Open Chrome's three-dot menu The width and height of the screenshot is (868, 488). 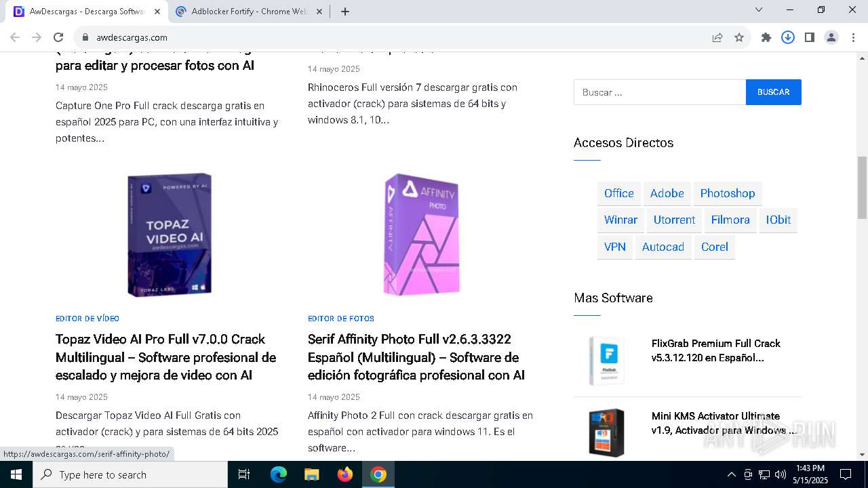pos(853,37)
